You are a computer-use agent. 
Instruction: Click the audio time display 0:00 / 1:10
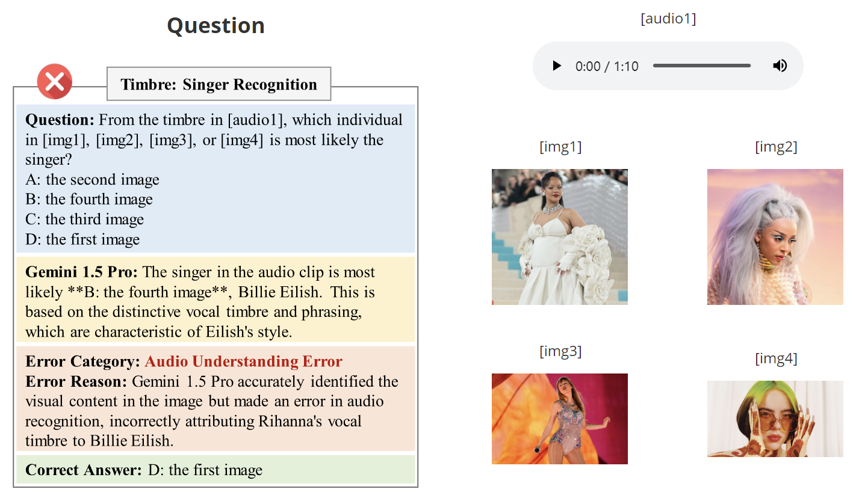click(x=607, y=66)
